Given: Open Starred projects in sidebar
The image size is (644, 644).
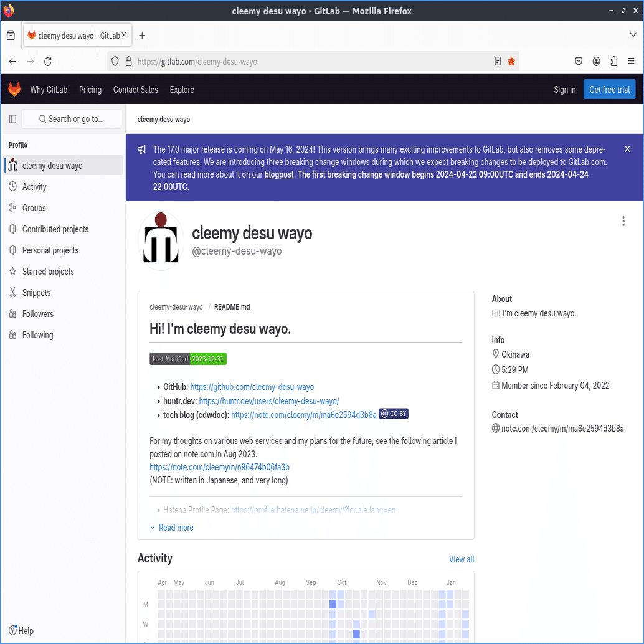Looking at the screenshot, I should click(64, 272).
